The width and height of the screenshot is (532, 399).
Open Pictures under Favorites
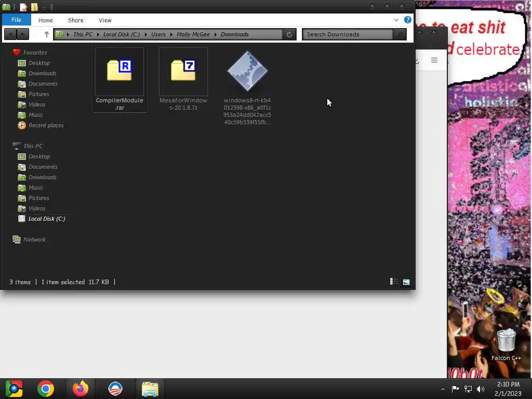(x=34, y=94)
